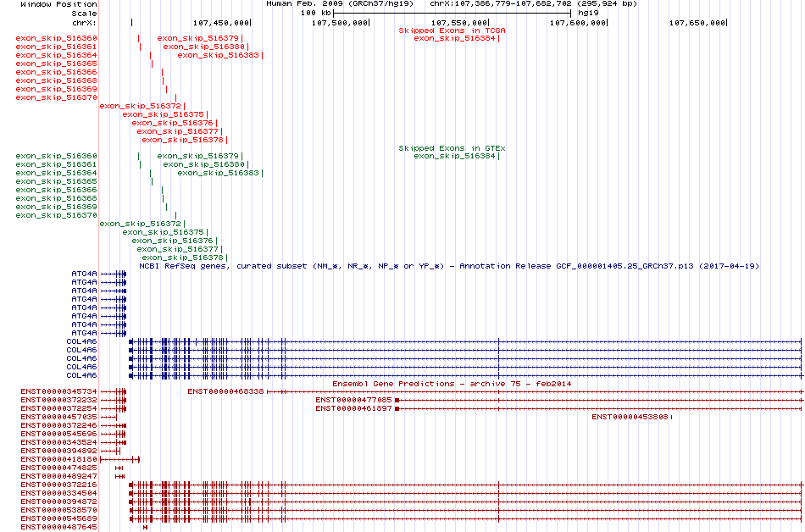Click the 107,450,000 ruler coordinate

pos(220,22)
